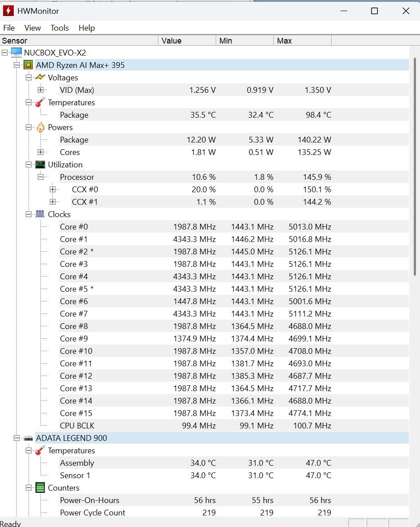Click the Voltages lightning icon
Screen dimensions: 420x527
[x=40, y=77]
